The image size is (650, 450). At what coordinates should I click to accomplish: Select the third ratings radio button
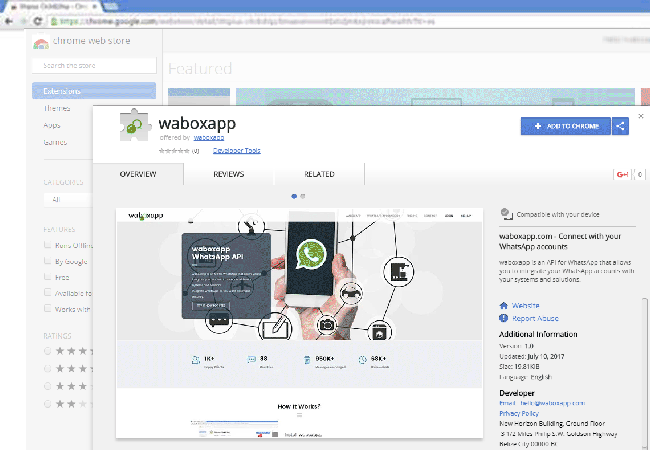coord(48,386)
